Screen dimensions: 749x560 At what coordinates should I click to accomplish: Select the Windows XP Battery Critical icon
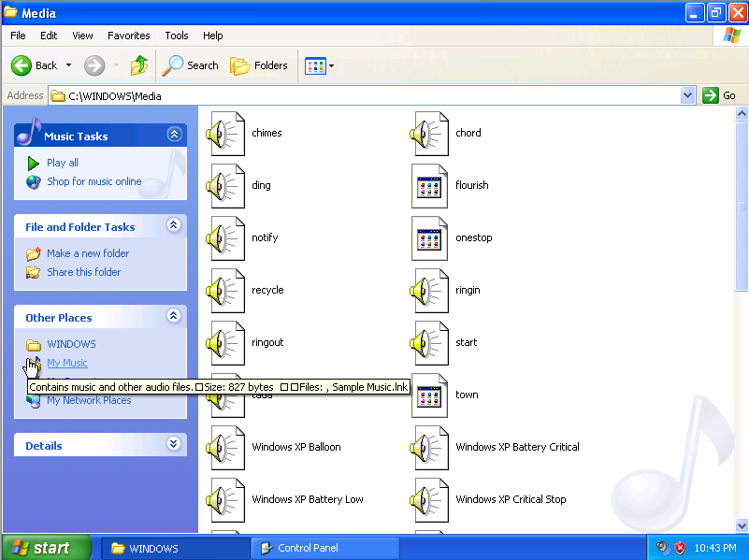[429, 448]
